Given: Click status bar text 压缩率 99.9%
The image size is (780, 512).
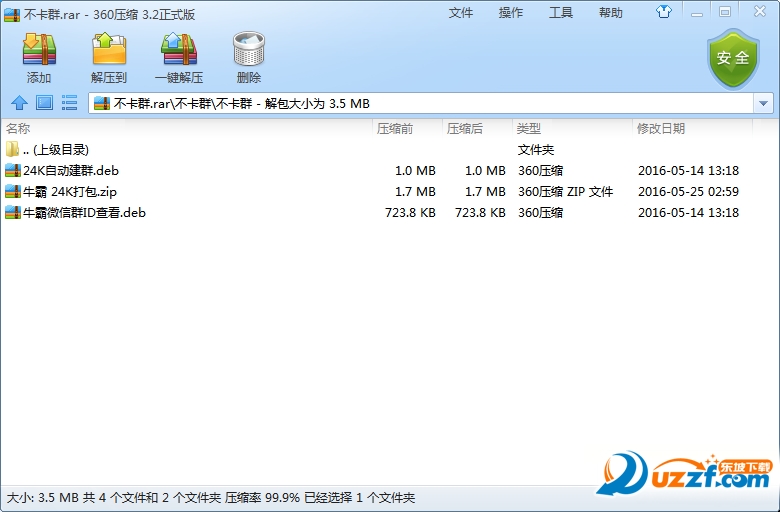Looking at the screenshot, I should click(x=262, y=498).
